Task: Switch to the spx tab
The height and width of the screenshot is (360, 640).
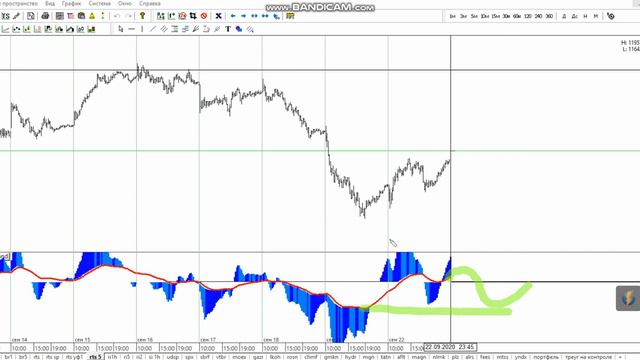Action: (189, 357)
